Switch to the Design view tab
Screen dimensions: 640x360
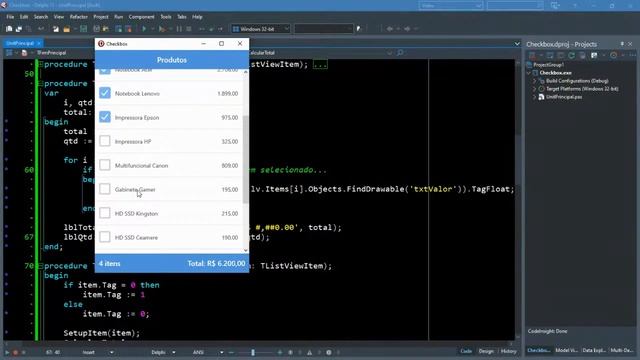[486, 351]
